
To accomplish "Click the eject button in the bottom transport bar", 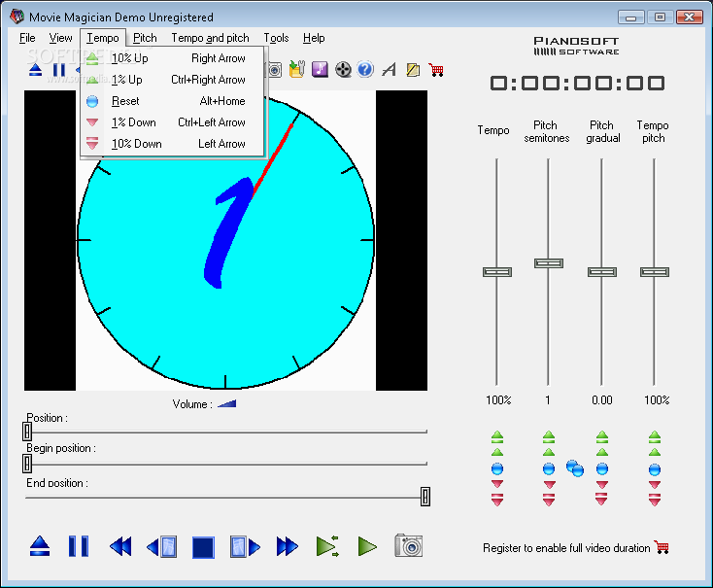I will pos(39,546).
